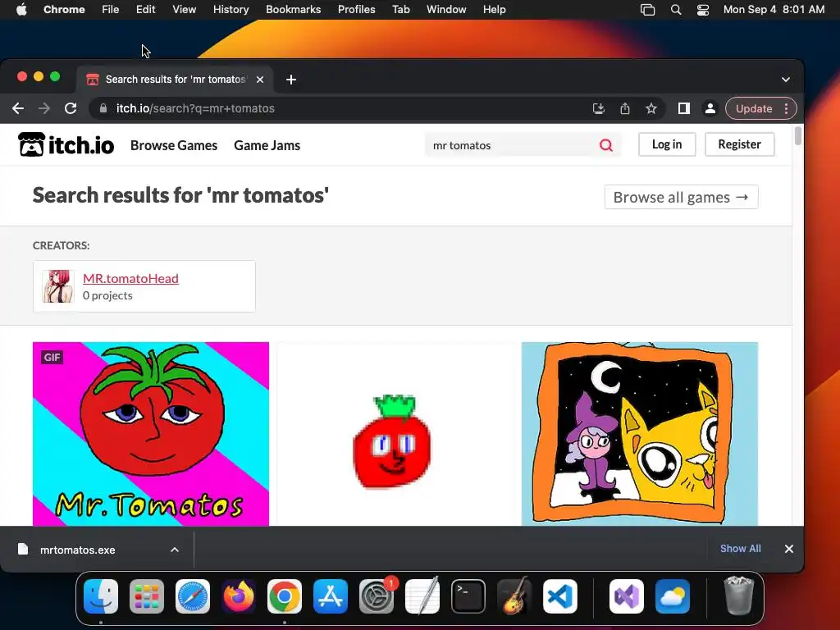The width and height of the screenshot is (840, 630).
Task: Open the History menu
Action: 231,10
